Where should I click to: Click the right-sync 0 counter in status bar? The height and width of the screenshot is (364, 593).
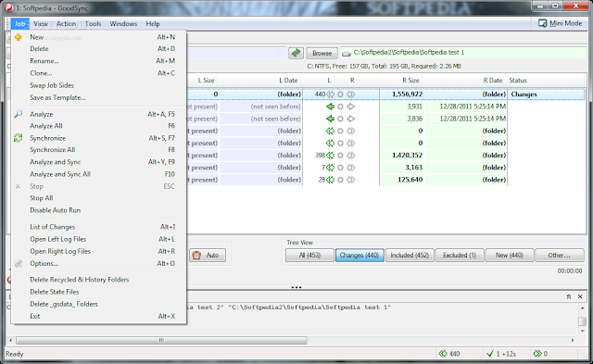coord(540,354)
